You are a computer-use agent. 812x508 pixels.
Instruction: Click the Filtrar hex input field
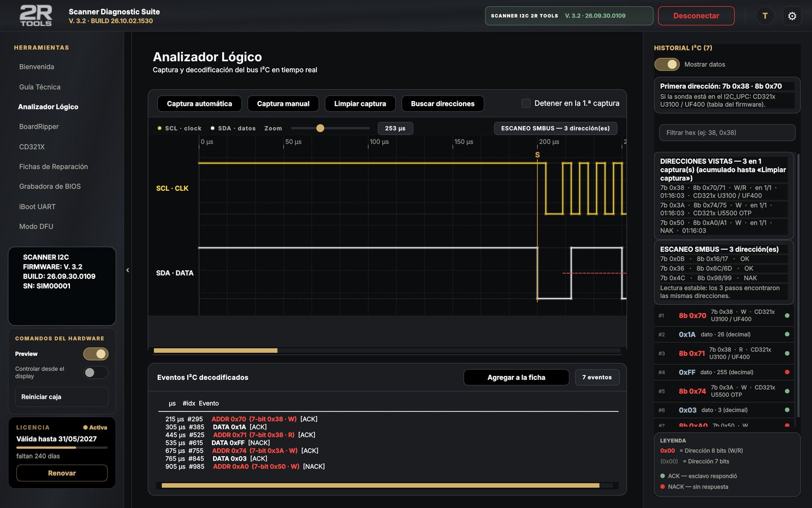click(x=727, y=133)
